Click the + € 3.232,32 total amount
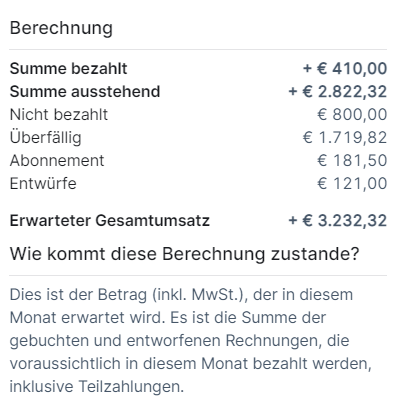The height and width of the screenshot is (401, 396). point(338,221)
